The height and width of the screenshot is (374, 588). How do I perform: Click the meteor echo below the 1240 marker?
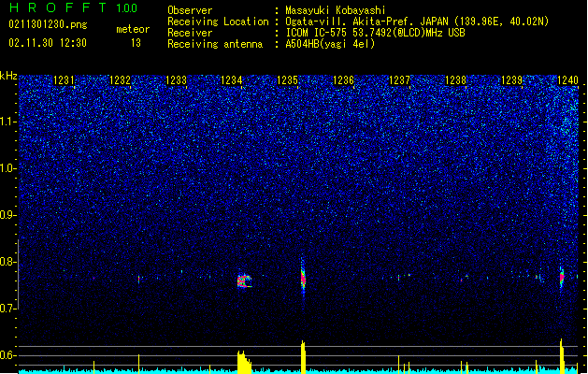click(x=562, y=277)
